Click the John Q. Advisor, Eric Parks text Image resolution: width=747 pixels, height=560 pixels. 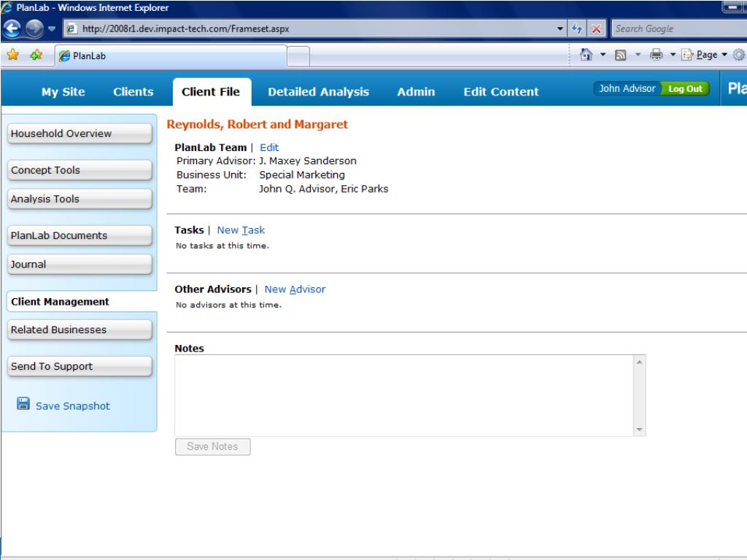pos(323,189)
